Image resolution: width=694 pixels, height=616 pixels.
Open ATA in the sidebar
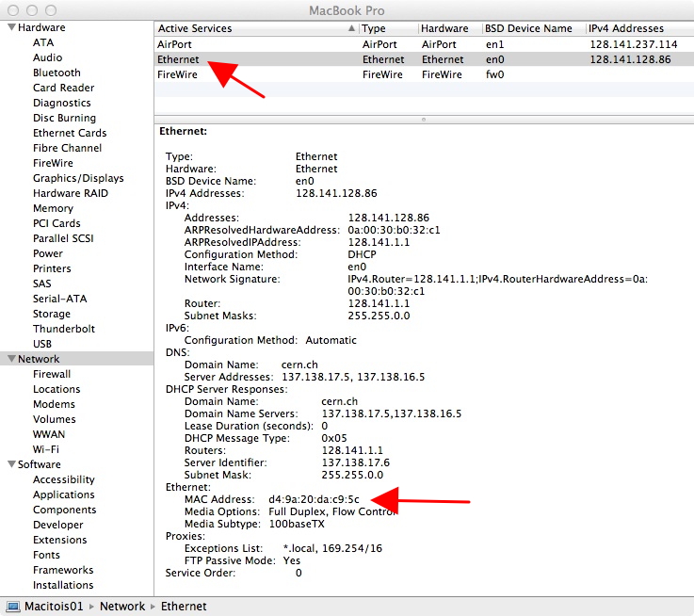point(43,42)
